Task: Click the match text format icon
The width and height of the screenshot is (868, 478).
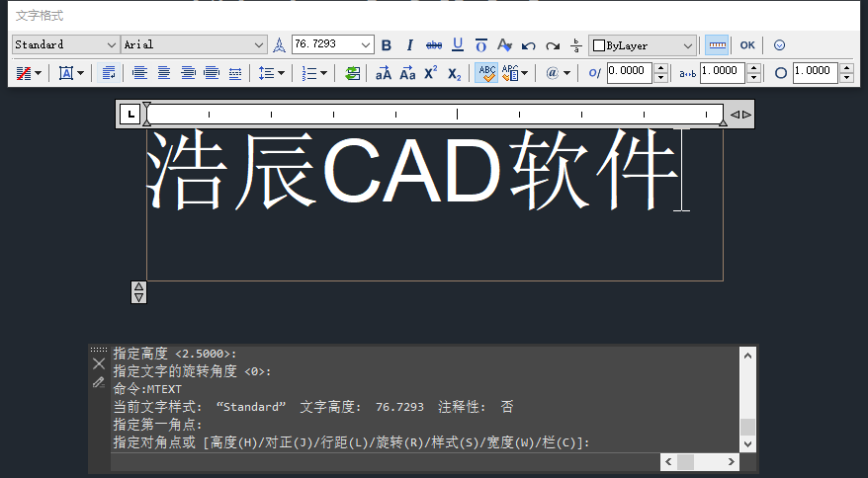Action: click(504, 45)
